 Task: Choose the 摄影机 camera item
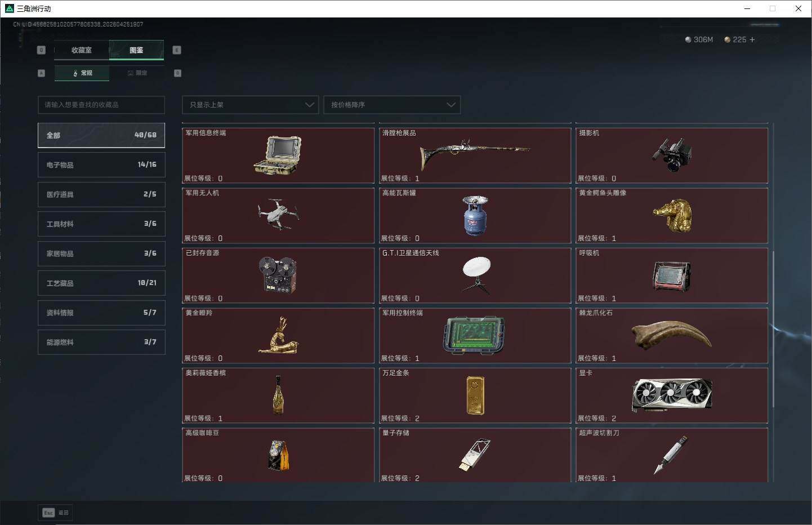672,155
